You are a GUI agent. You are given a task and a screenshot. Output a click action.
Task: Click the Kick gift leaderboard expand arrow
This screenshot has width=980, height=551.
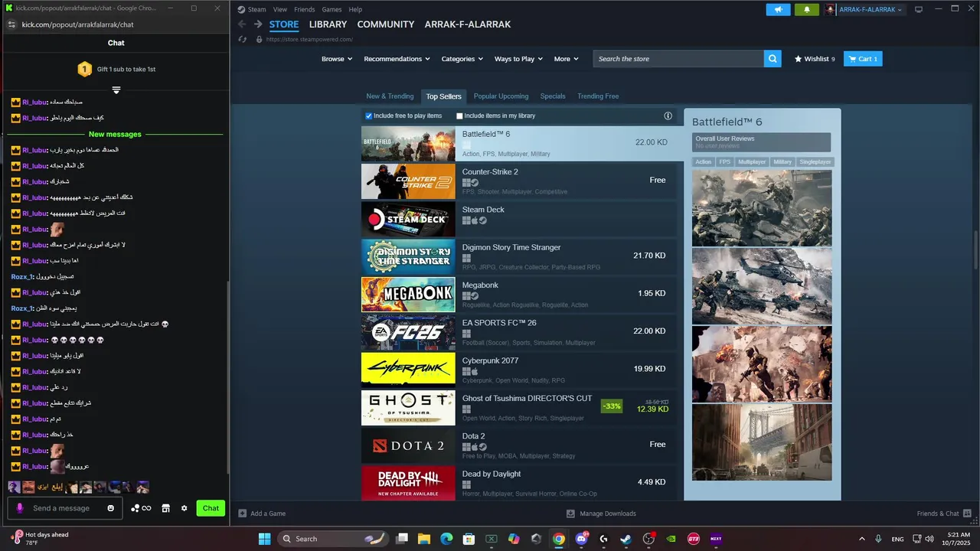(116, 90)
